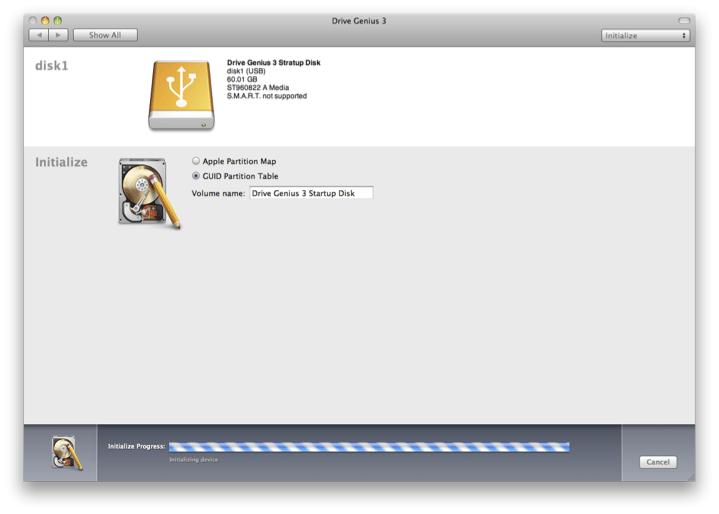Image resolution: width=719 pixels, height=514 pixels.
Task: Open the Initialize dropdown in toolbar
Action: pos(645,35)
